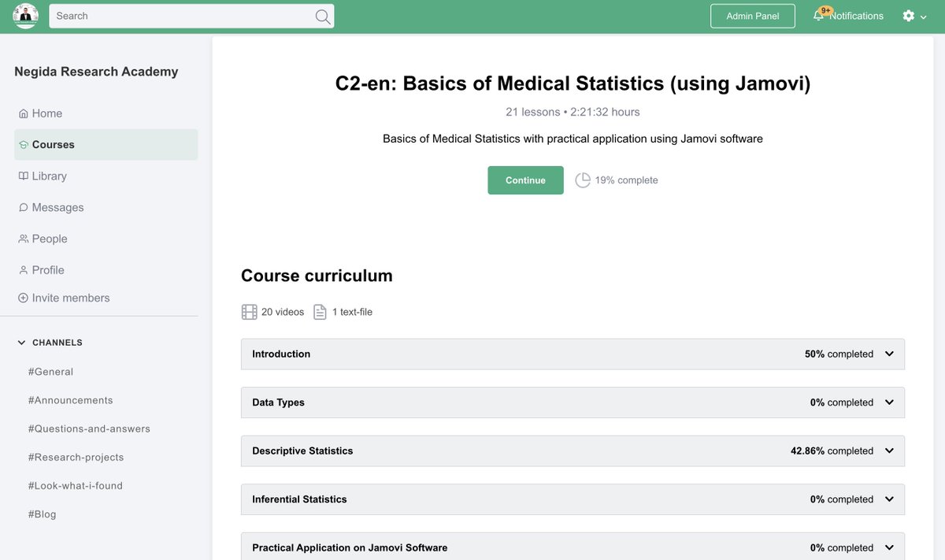The width and height of the screenshot is (945, 560).
Task: Click the 50% completed text
Action: 839,354
